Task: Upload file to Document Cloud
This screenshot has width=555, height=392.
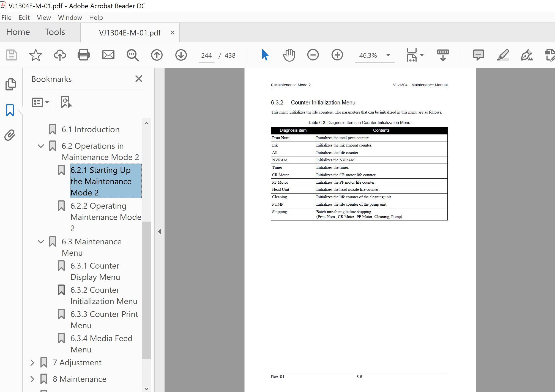Action: point(60,55)
